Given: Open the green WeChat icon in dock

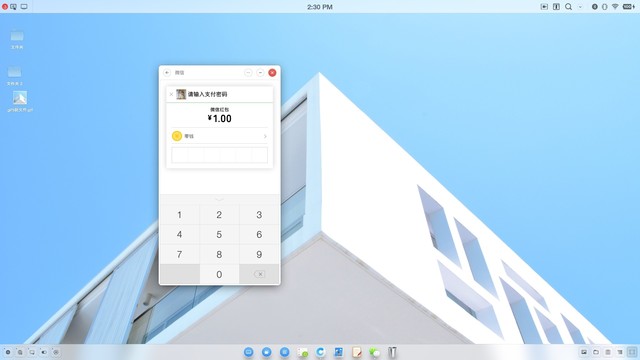Looking at the screenshot, I should (x=374, y=352).
